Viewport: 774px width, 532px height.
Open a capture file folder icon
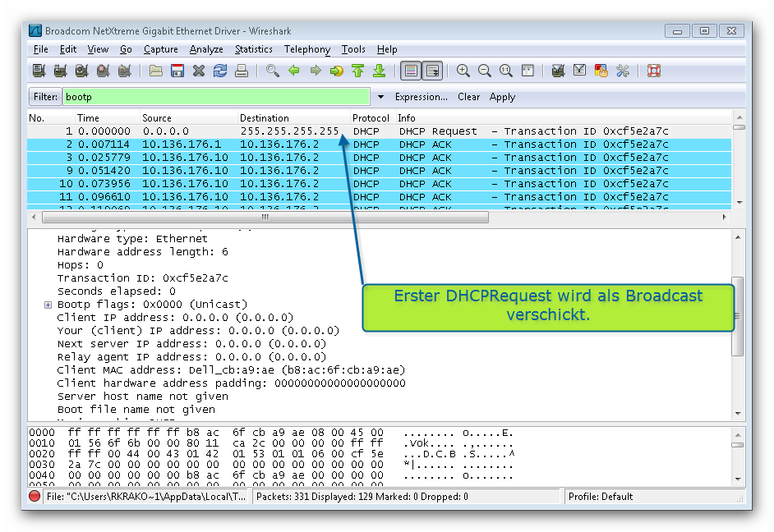pyautogui.click(x=156, y=71)
